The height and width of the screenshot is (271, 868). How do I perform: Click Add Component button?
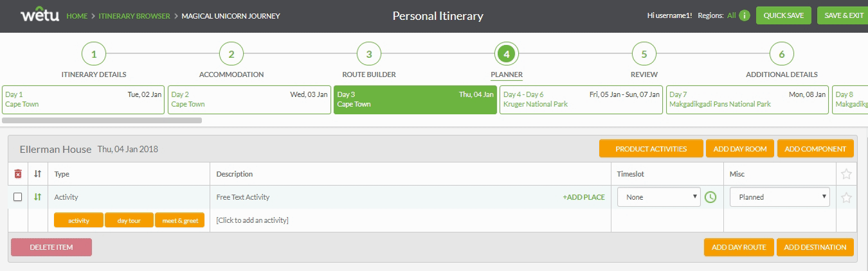[815, 149]
